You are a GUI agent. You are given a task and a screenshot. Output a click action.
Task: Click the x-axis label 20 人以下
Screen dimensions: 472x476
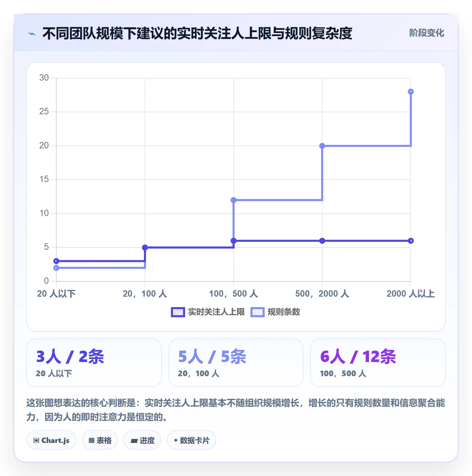[56, 294]
